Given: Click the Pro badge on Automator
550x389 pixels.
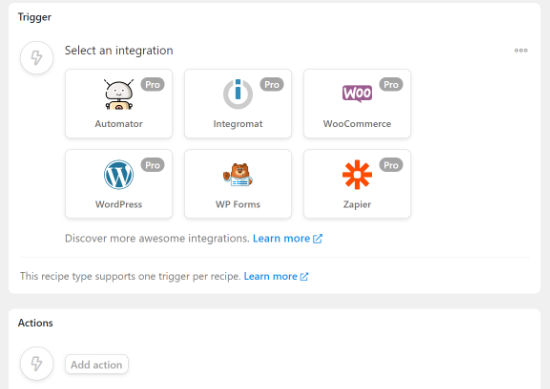Looking at the screenshot, I should pos(153,85).
